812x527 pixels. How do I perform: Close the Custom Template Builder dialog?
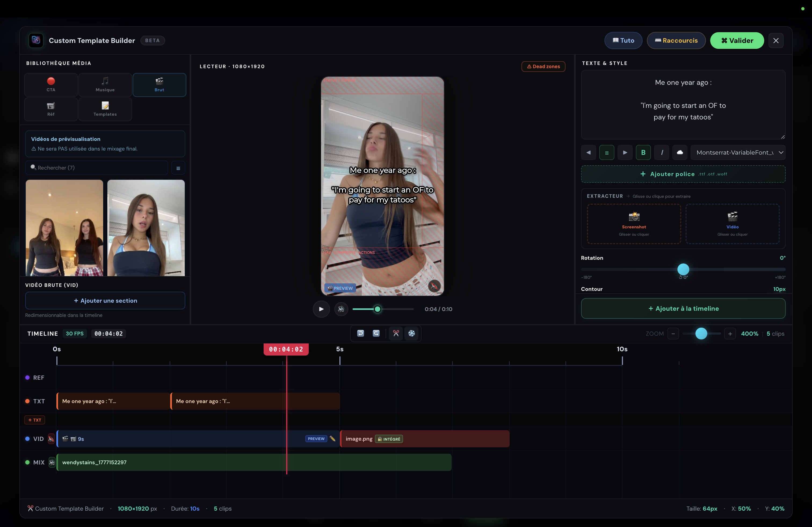click(776, 41)
